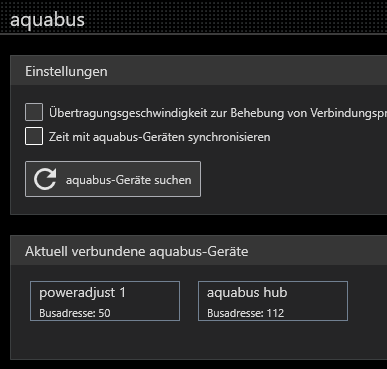The image size is (387, 369).
Task: Click 'Busadresse: 50' text
Action: click(75, 313)
